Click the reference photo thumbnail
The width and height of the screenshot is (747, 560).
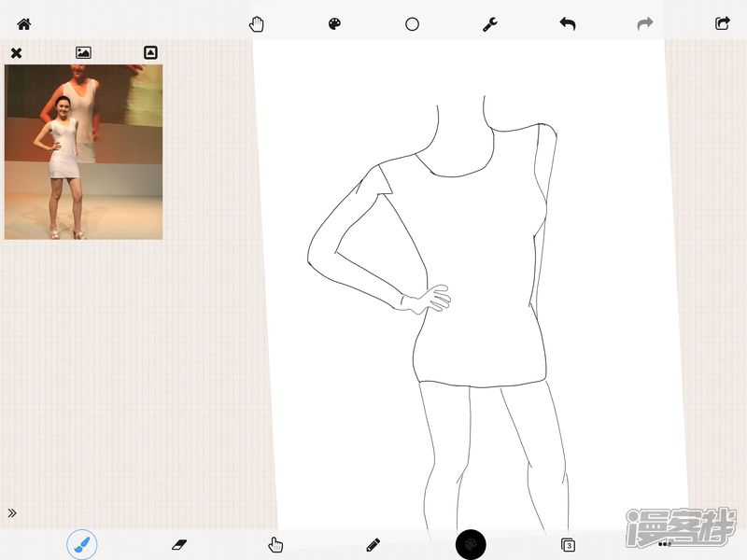(83, 151)
